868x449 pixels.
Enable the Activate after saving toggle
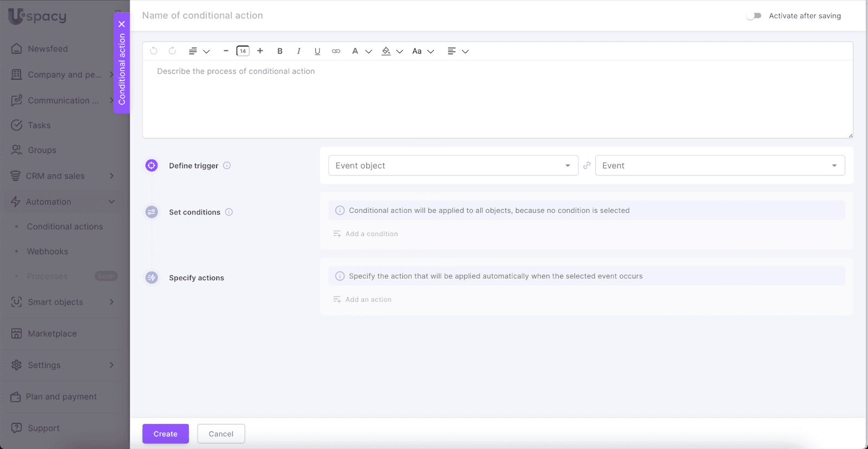tap(754, 16)
